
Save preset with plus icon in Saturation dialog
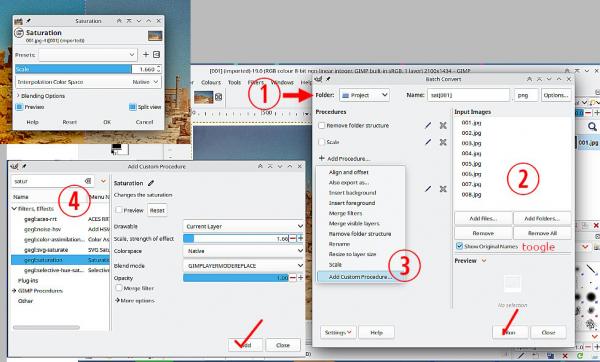[x=146, y=55]
